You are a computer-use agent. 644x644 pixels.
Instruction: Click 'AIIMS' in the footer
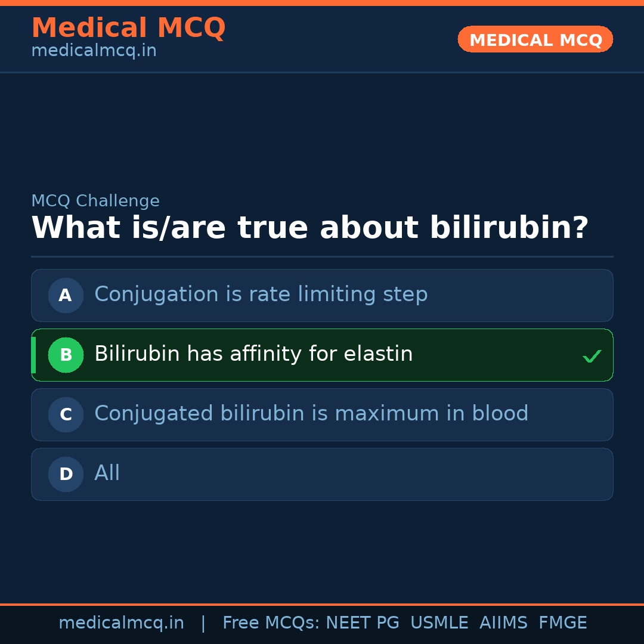[x=503, y=623]
